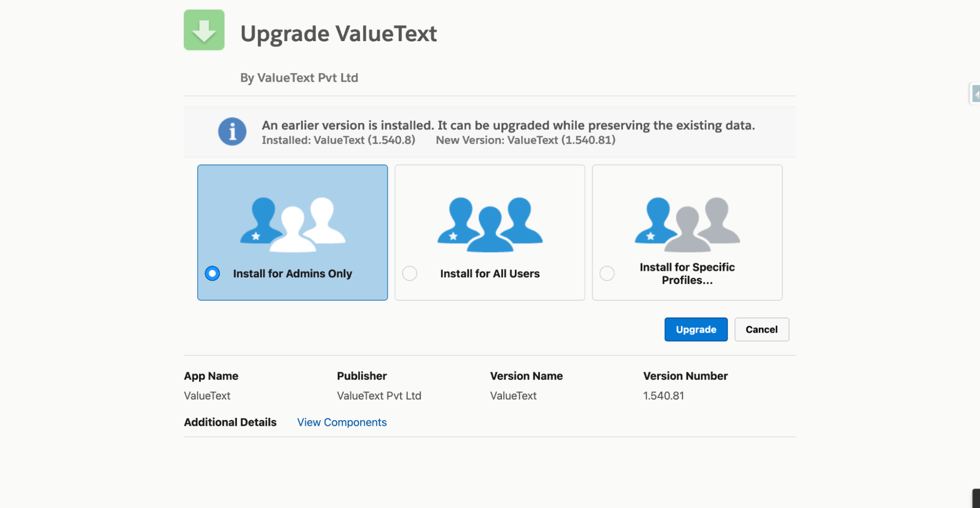Expand the collapsed side panel tab at right edge
The height and width of the screenshot is (508, 980).
tap(975, 94)
